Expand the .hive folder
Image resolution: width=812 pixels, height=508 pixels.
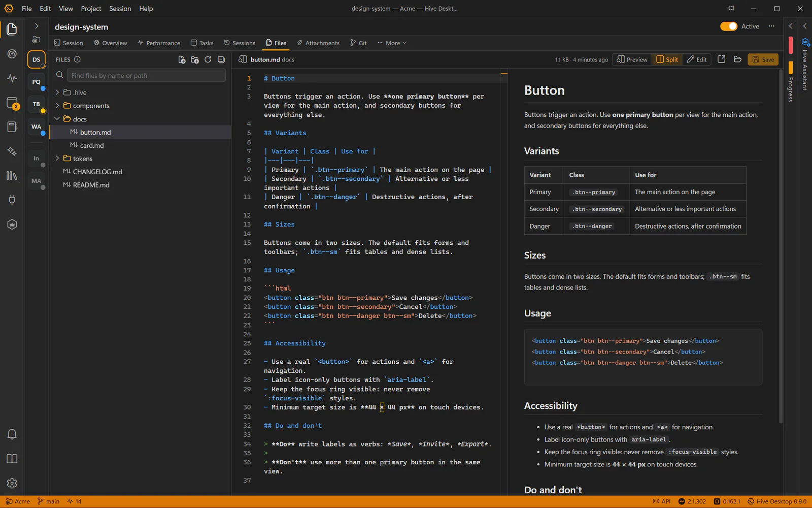click(57, 92)
